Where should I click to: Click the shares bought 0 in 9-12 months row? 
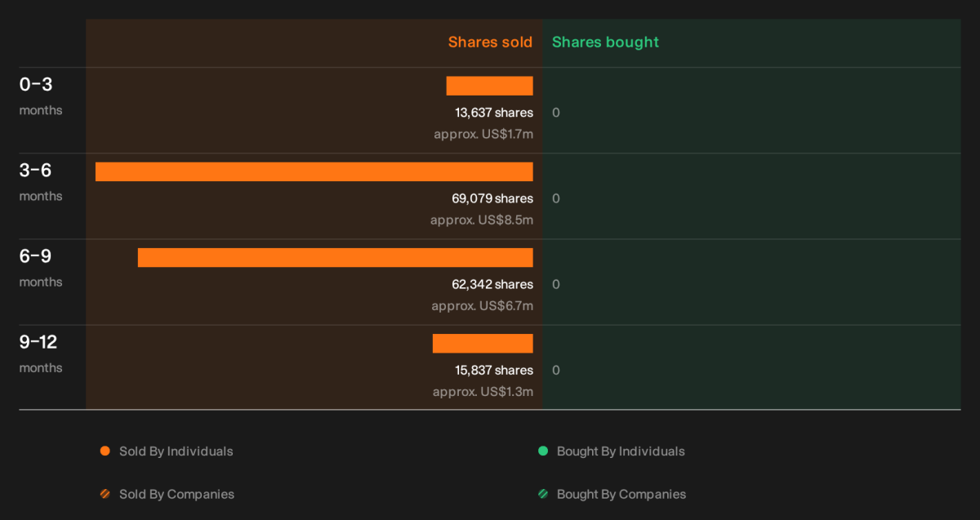556,370
